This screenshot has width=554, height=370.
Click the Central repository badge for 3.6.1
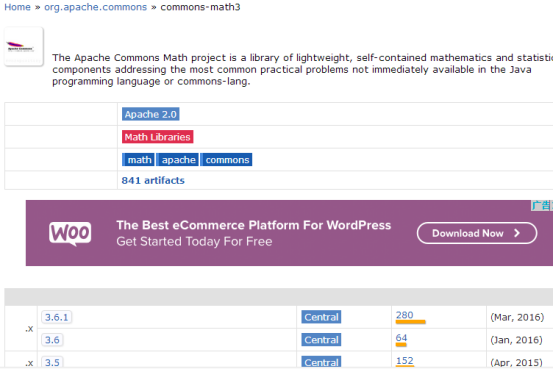click(x=321, y=317)
